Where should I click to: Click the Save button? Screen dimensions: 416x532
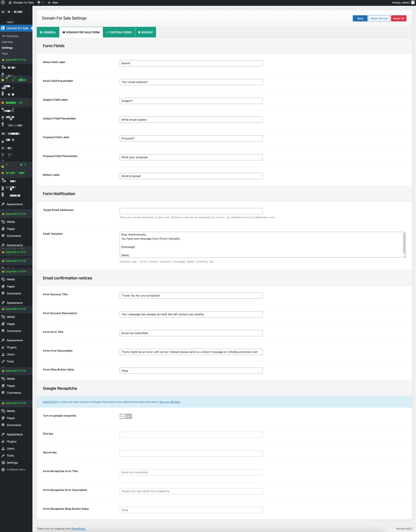point(360,18)
